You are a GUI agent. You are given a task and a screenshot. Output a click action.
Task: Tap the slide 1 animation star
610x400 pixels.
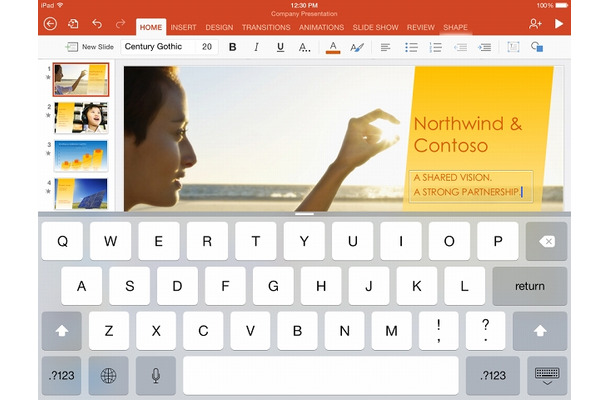pos(48,77)
